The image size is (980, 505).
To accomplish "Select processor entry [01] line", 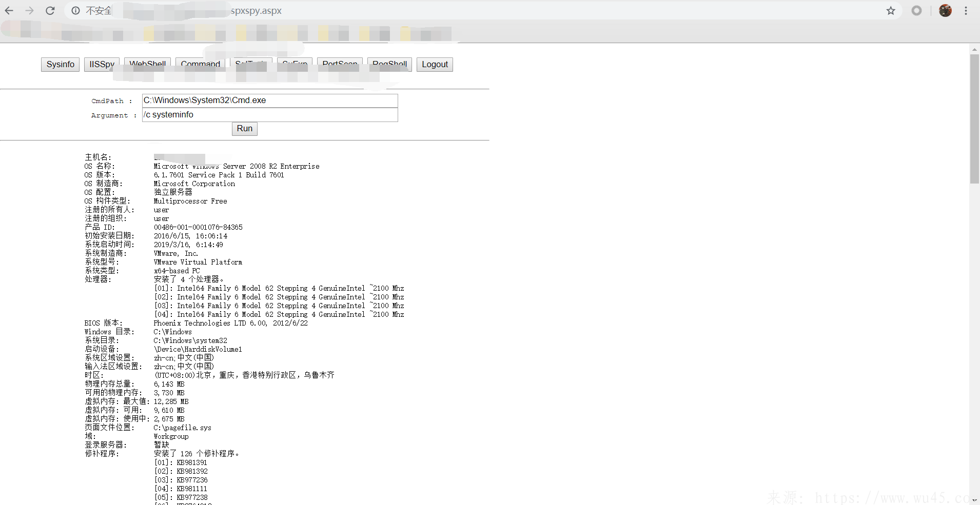I will point(279,288).
